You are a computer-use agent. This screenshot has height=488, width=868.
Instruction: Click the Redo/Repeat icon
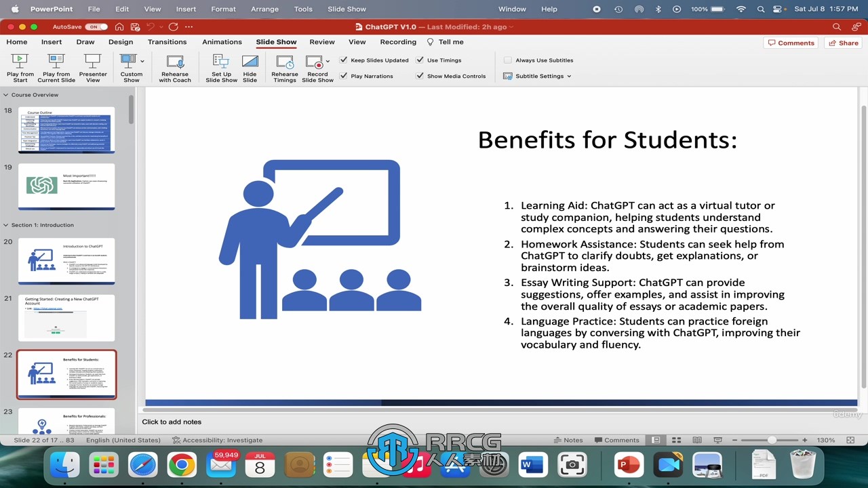tap(174, 26)
